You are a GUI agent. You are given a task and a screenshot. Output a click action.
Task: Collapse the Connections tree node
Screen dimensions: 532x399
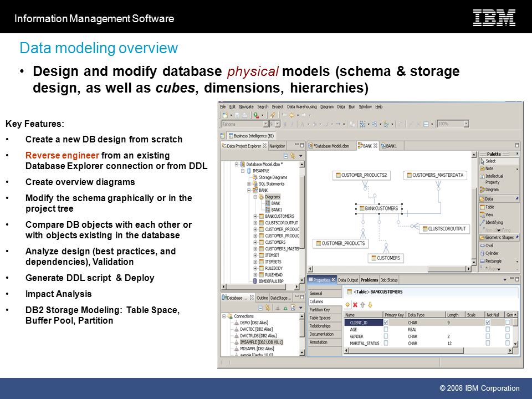pos(224,316)
